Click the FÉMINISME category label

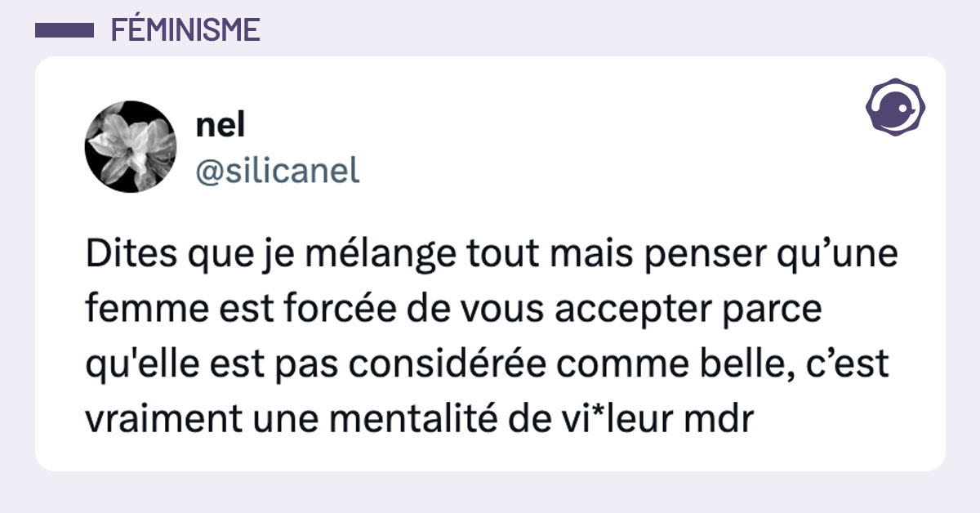[185, 30]
